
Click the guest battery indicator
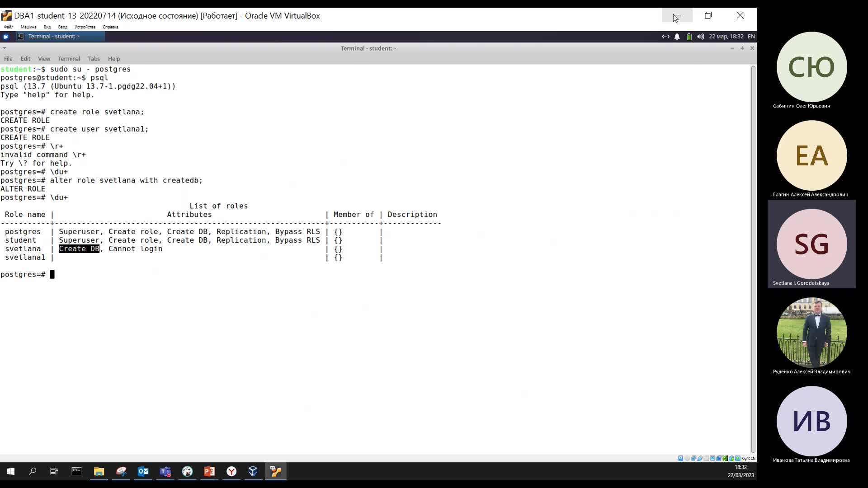689,37
